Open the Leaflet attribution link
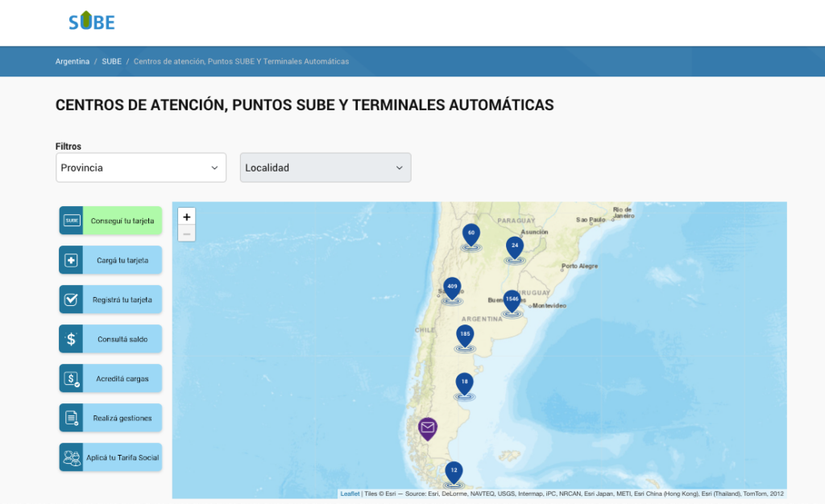Image resolution: width=825 pixels, height=504 pixels. tap(350, 494)
